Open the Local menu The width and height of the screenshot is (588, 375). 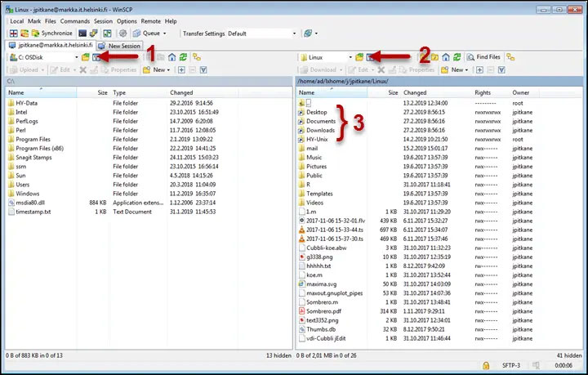(17, 21)
